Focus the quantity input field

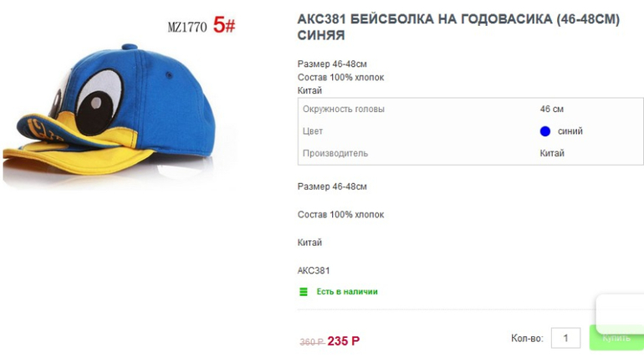(x=565, y=338)
